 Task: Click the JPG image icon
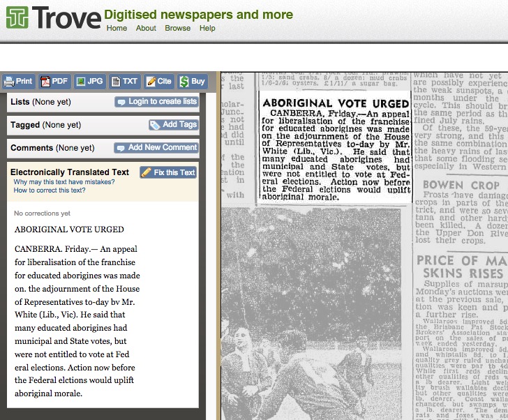pyautogui.click(x=81, y=82)
